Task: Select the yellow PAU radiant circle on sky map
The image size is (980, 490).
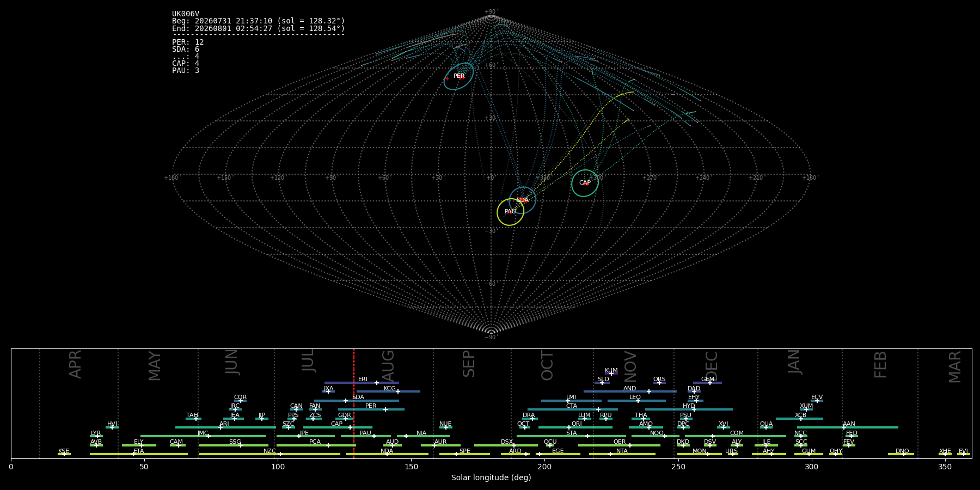Action: point(511,212)
